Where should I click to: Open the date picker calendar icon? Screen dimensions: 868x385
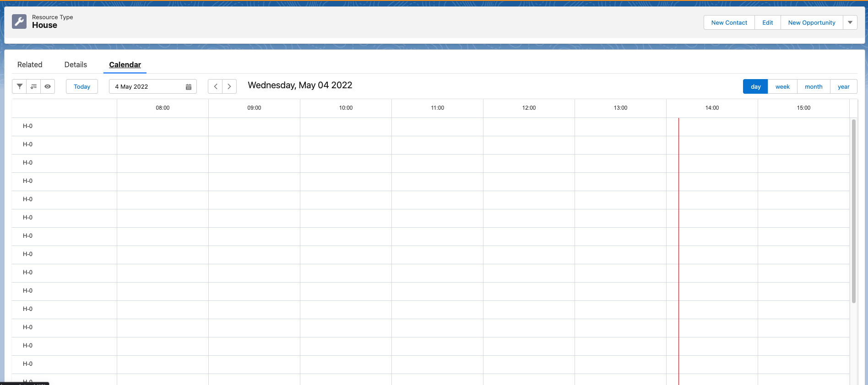click(188, 87)
